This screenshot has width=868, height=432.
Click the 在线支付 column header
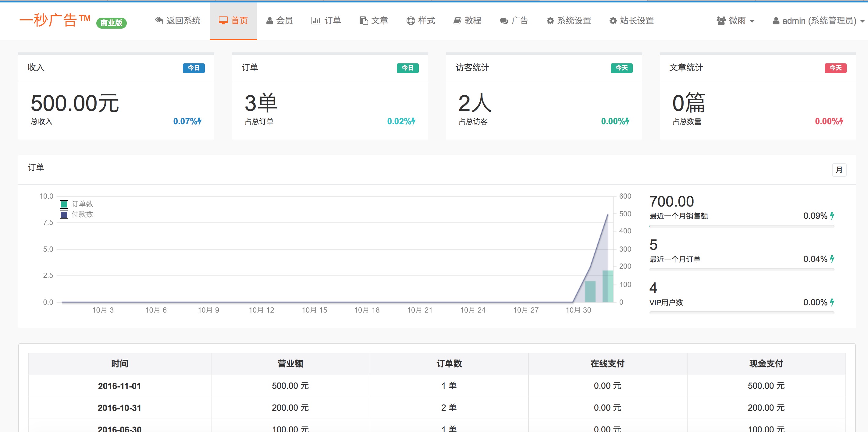coord(607,364)
